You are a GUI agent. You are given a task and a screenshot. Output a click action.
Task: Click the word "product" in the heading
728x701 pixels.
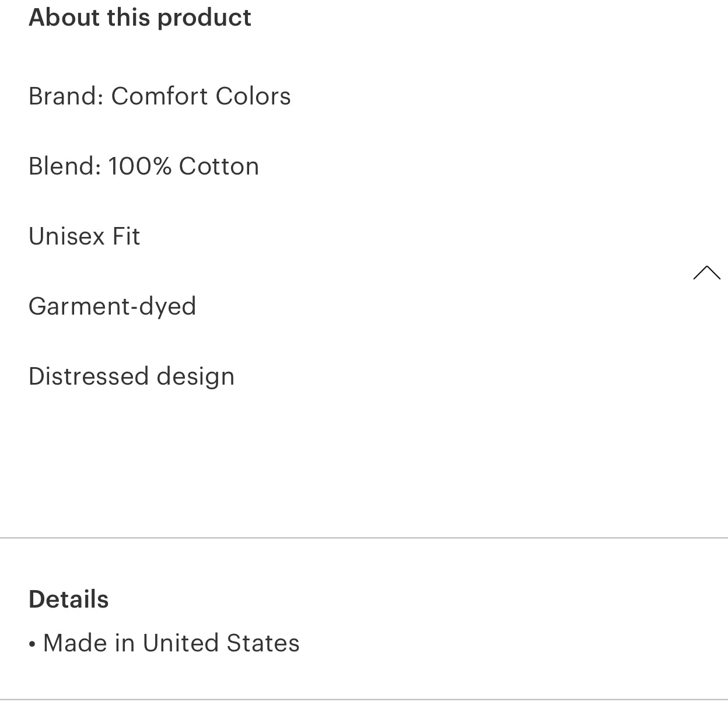click(204, 18)
